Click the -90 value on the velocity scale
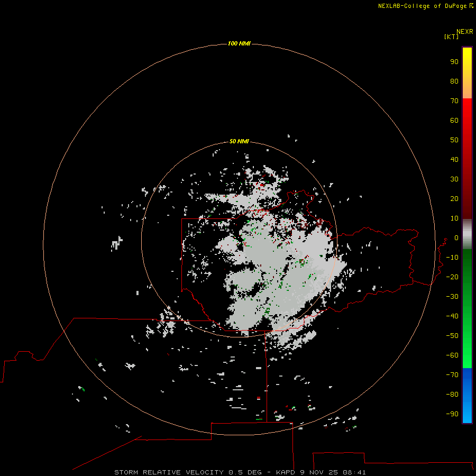The width and height of the screenshot is (476, 476). [x=452, y=414]
